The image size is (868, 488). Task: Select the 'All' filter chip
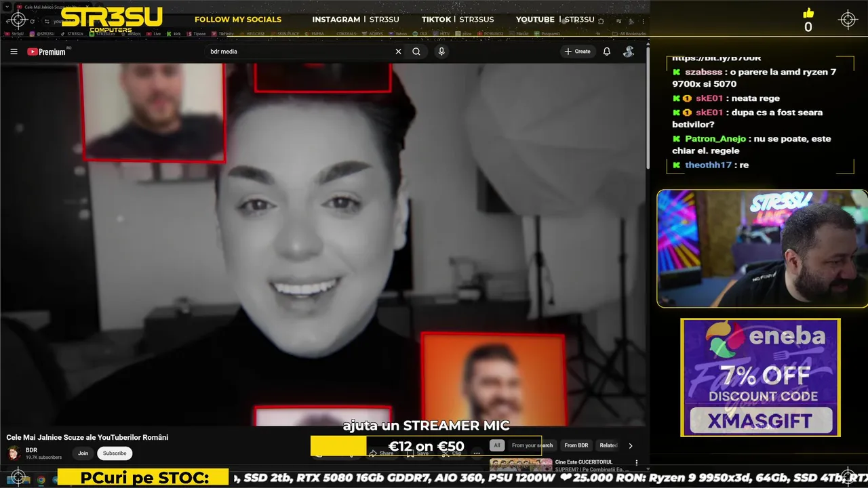(497, 445)
